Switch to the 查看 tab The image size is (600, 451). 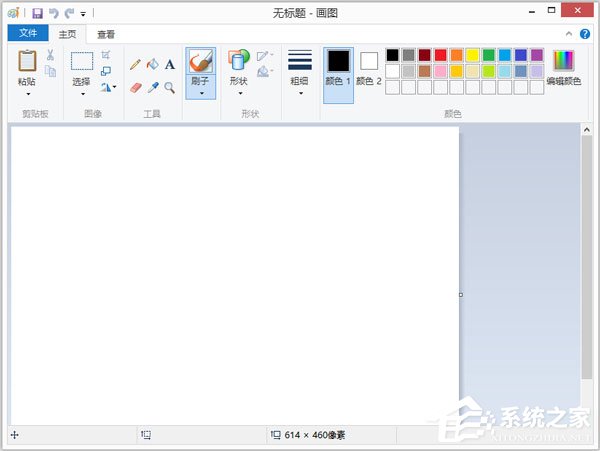pos(106,34)
